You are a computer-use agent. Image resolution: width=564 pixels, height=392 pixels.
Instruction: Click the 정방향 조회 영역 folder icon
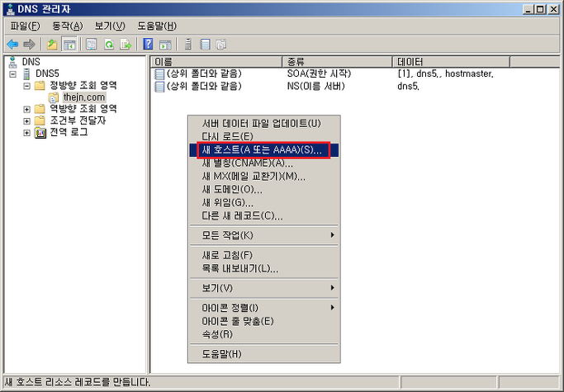pyautogui.click(x=40, y=86)
